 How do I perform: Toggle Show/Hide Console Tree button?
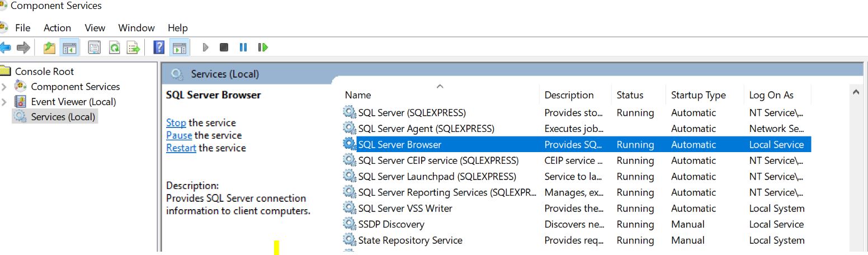(69, 48)
